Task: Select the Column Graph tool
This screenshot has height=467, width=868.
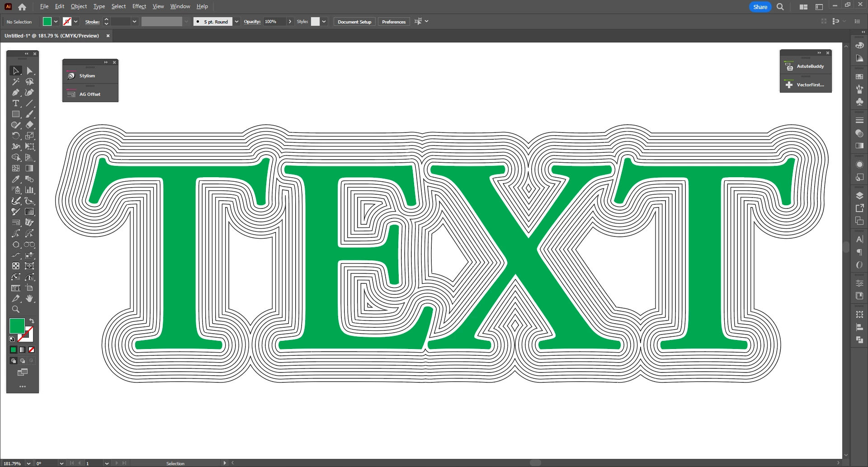Action: pyautogui.click(x=29, y=190)
